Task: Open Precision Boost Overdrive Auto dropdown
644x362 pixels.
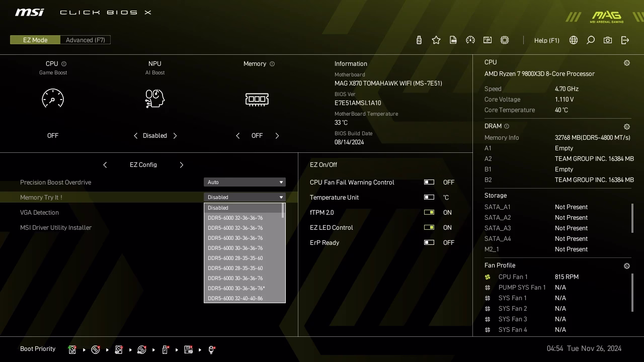Action: 245,182
